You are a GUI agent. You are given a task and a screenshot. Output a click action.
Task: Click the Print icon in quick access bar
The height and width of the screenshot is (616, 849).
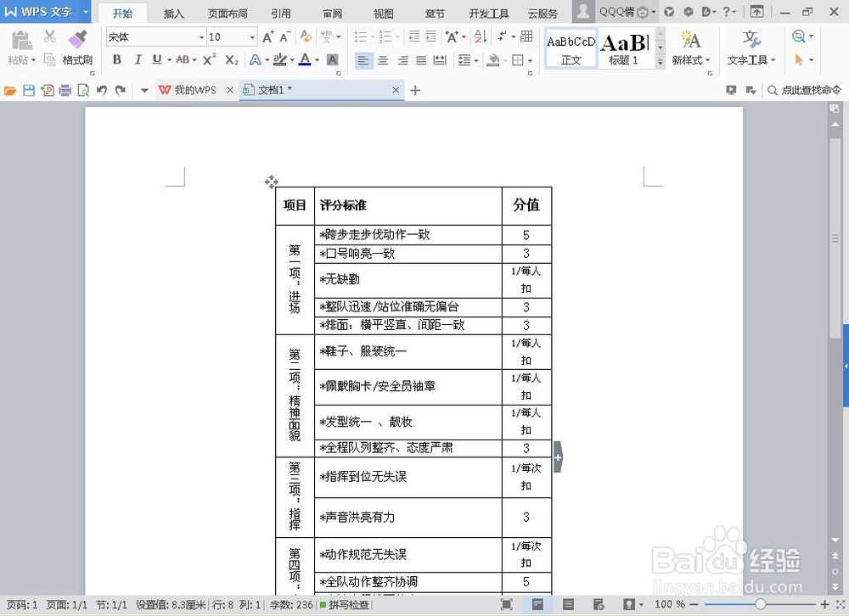tap(65, 90)
